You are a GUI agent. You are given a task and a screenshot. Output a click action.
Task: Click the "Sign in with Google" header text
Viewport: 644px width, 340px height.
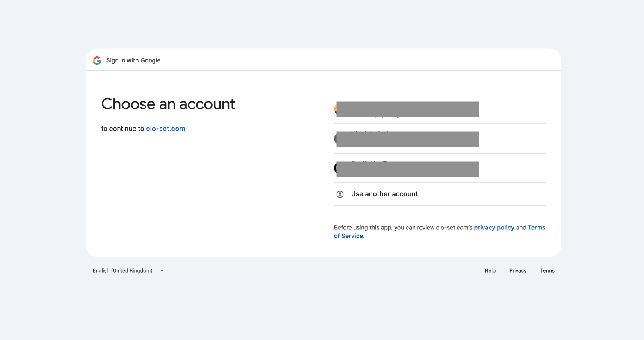(133, 60)
